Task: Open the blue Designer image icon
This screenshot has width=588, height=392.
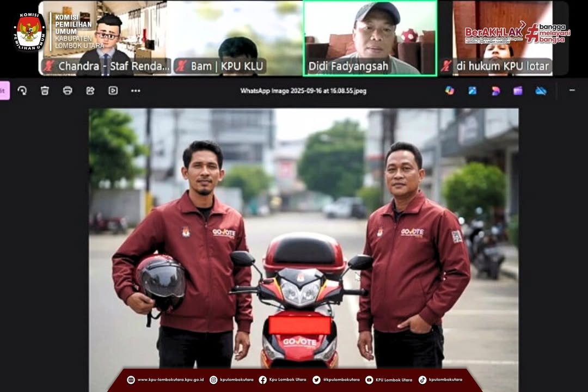Action: [x=473, y=90]
